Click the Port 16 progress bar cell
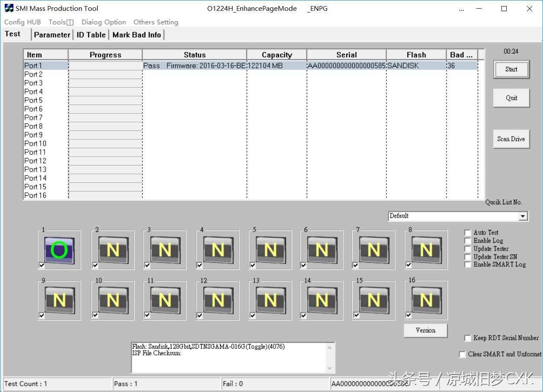Viewport: 543px width, 392px height. click(x=106, y=195)
